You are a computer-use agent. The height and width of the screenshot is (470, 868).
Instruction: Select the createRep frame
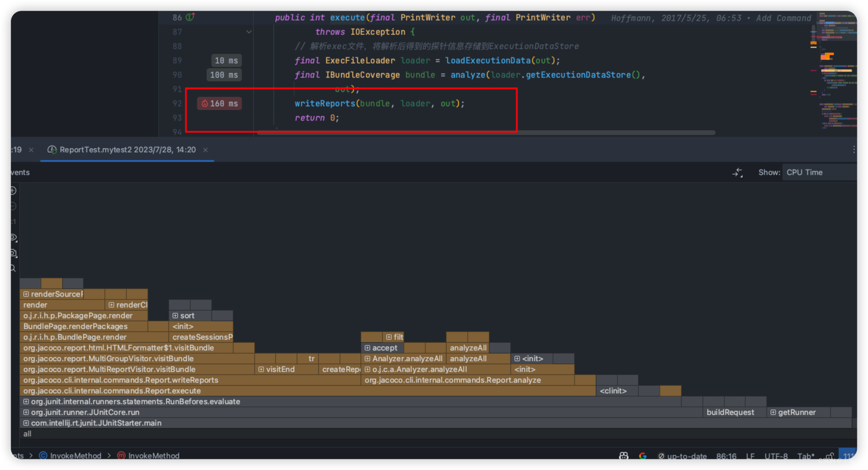tap(340, 370)
